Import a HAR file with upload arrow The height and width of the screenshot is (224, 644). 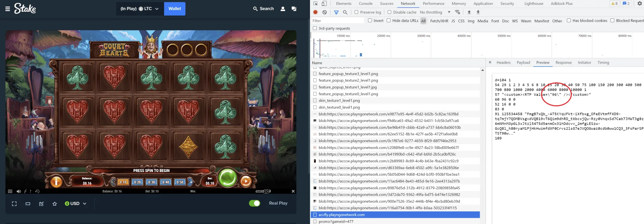click(x=469, y=12)
